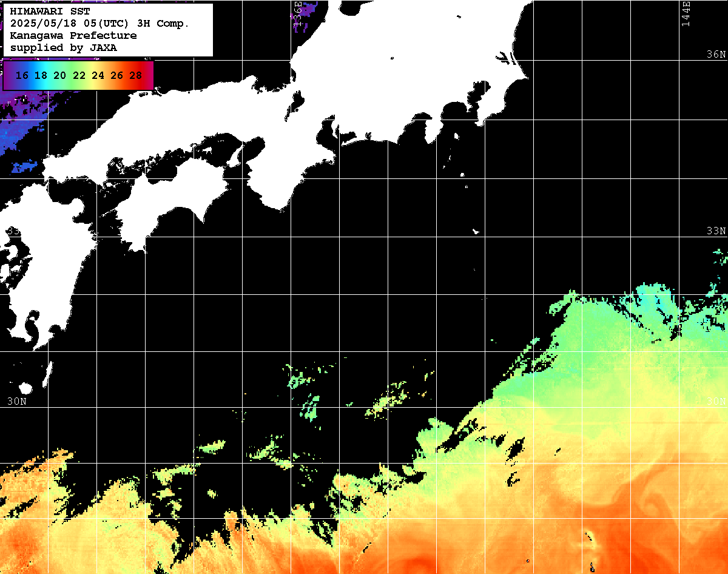728x574 pixels.
Task: Click the 136E longitude label
Action: [x=297, y=13]
